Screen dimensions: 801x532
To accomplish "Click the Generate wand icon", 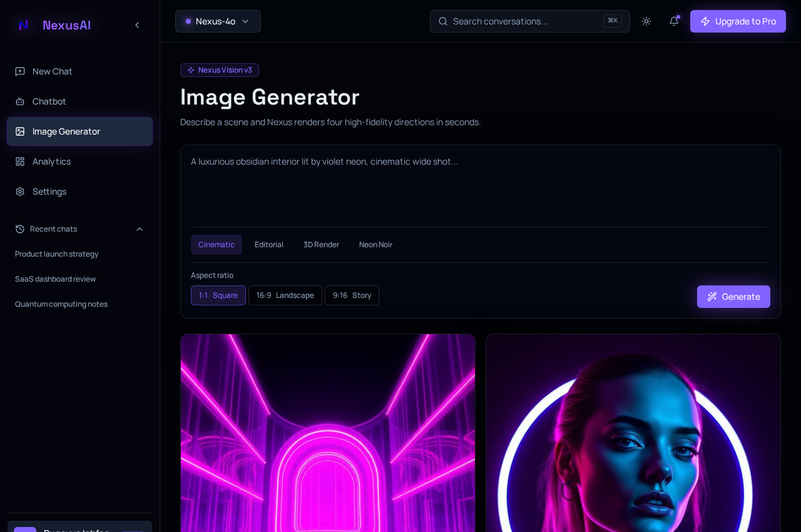I will 712,297.
